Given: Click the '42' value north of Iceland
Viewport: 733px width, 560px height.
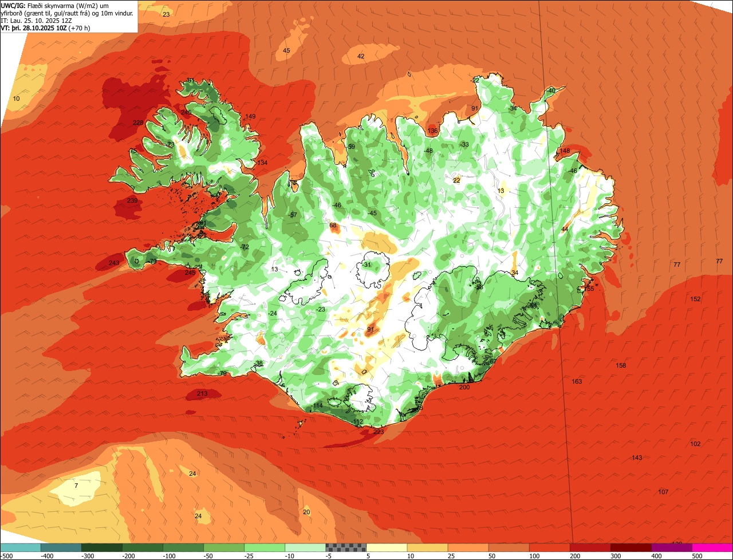Looking at the screenshot, I should point(361,56).
